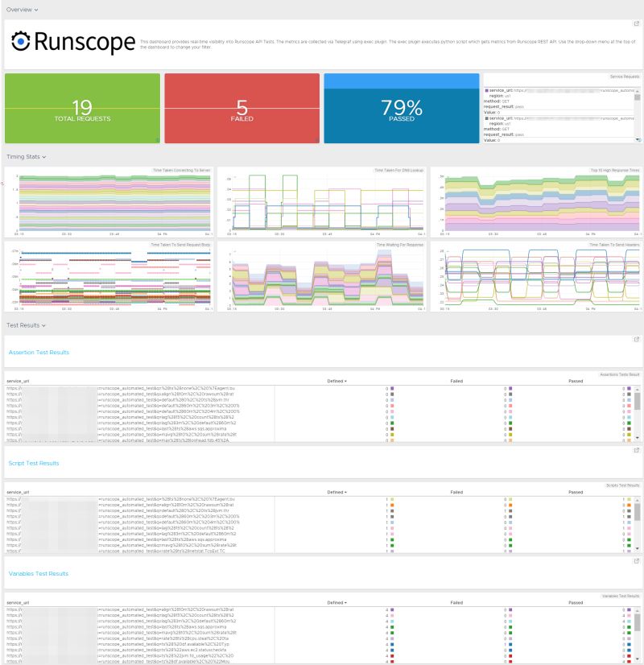Click a color swatch in the Variables table Defined column

click(392, 611)
